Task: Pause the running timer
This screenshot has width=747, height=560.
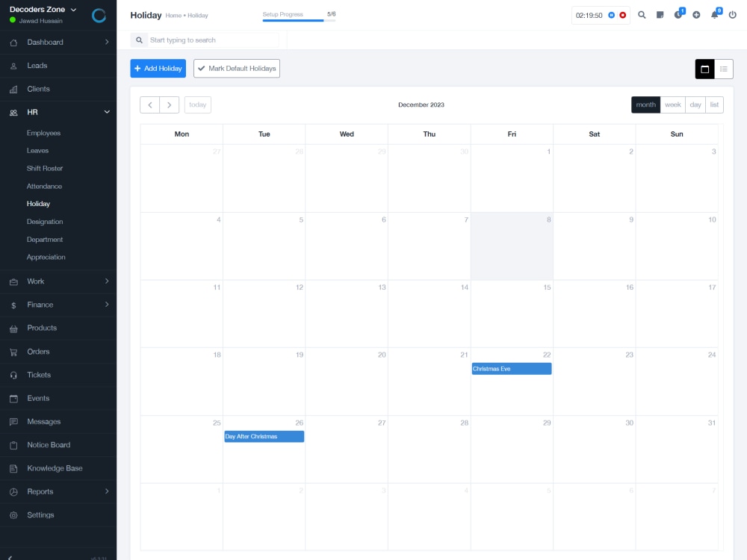Action: click(x=611, y=15)
